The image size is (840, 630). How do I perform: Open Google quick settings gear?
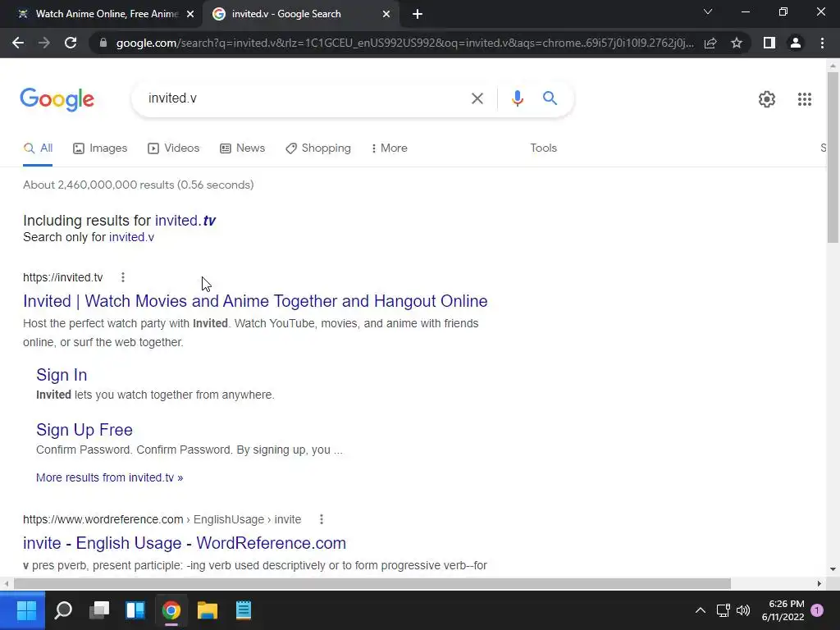tap(767, 99)
